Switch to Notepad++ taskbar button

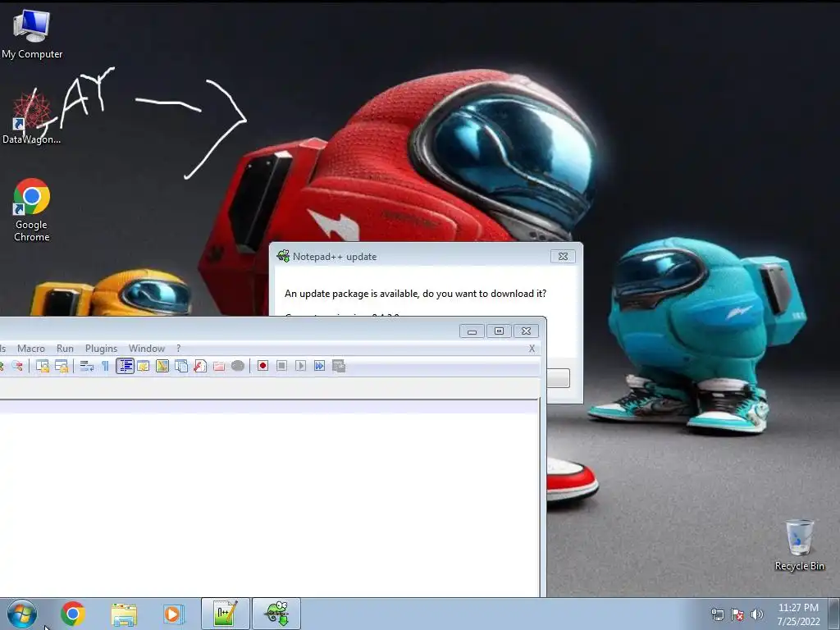pos(226,614)
